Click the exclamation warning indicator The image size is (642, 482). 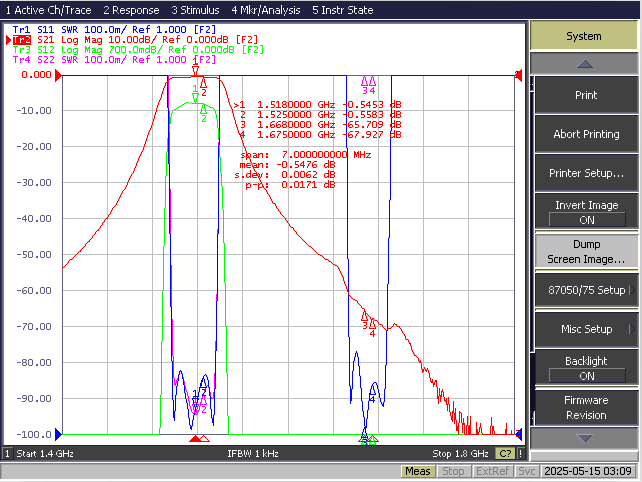tap(520, 454)
